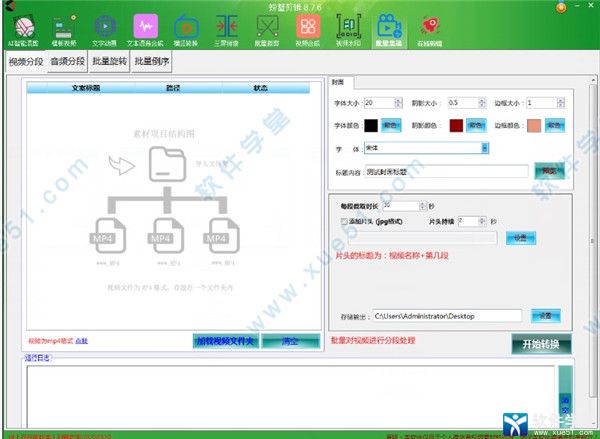Click the 开始转换 start convert button
600x439 pixels.
point(541,344)
